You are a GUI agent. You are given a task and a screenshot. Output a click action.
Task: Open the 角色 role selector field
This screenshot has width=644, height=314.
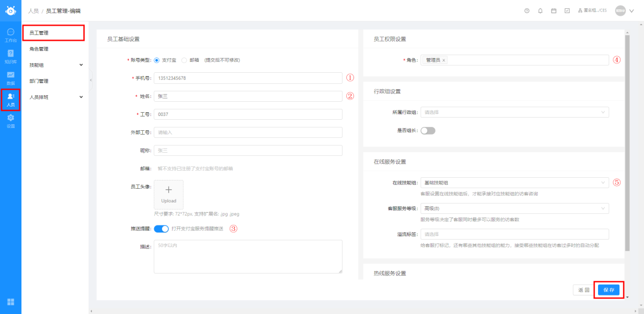(x=515, y=60)
